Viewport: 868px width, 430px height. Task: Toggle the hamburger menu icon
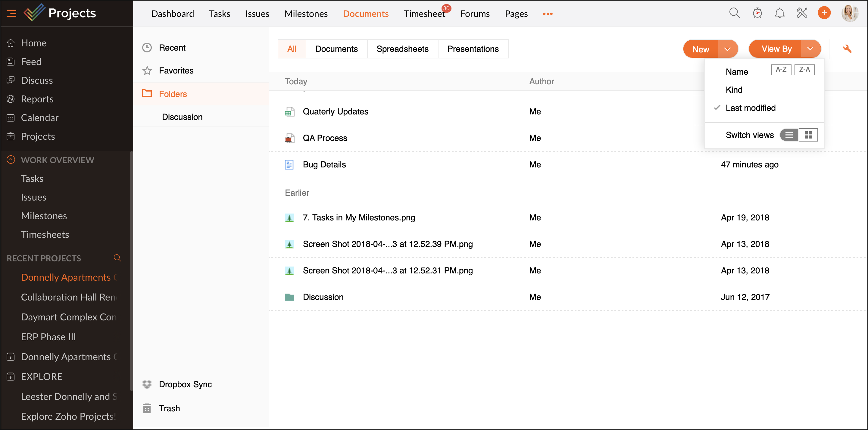11,13
